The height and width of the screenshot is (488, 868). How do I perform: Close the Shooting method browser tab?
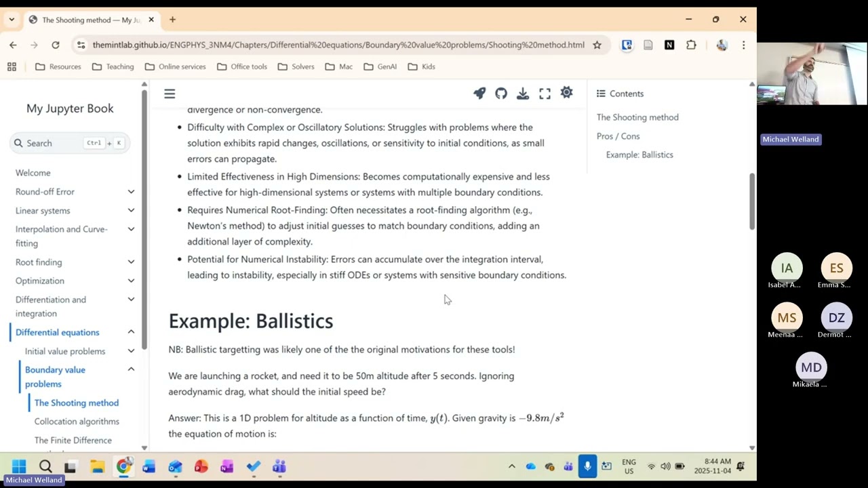coord(151,20)
